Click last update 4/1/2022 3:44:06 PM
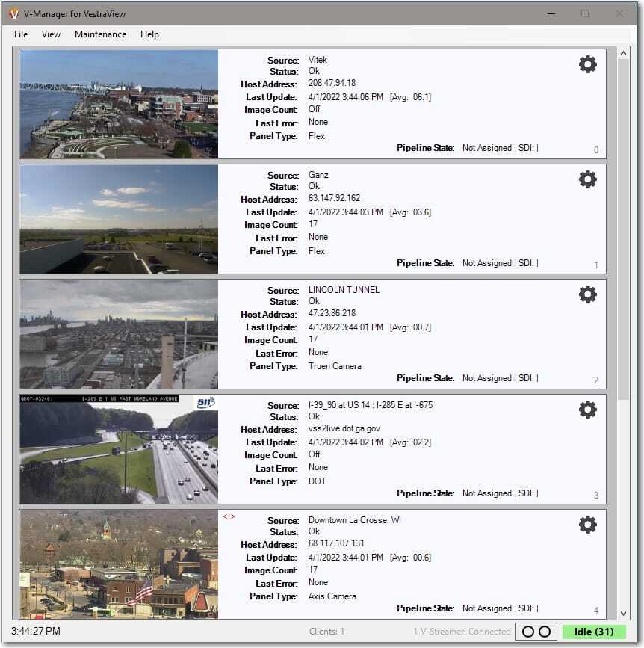 click(345, 97)
